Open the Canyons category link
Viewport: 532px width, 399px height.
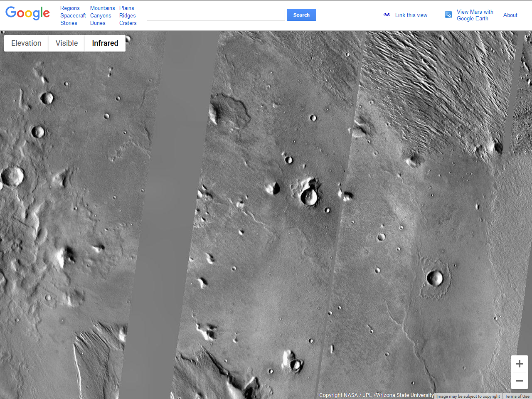pyautogui.click(x=101, y=15)
